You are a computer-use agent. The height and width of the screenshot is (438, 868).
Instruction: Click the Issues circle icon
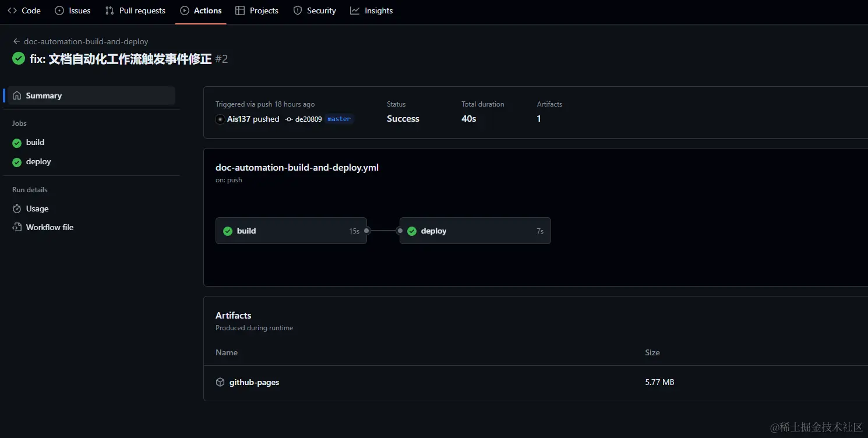(59, 10)
